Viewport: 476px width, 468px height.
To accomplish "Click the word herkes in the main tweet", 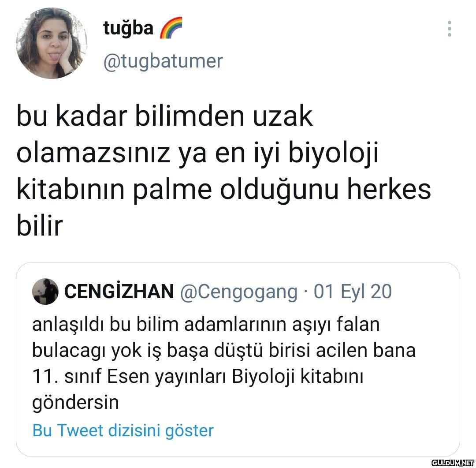I will click(x=389, y=189).
